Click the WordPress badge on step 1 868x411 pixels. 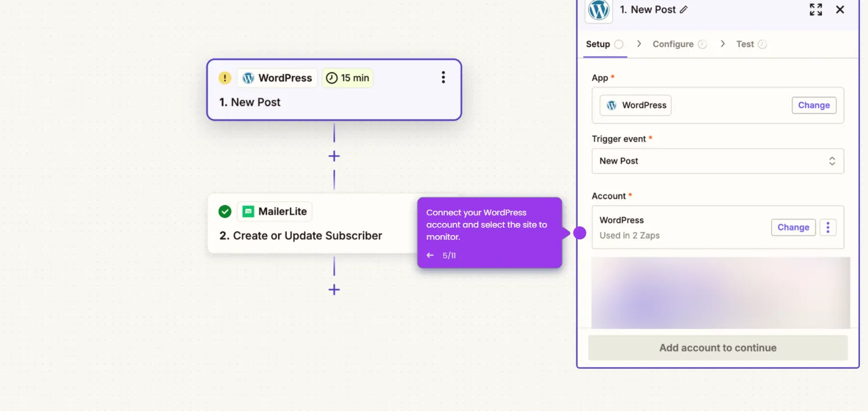tap(278, 78)
